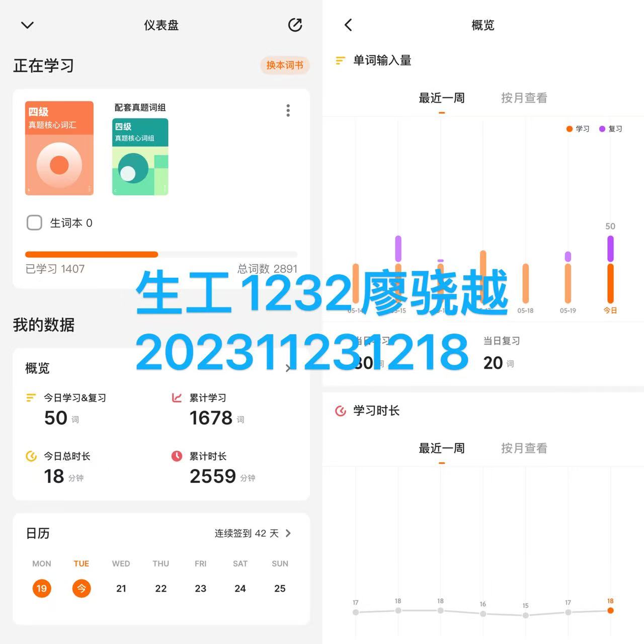This screenshot has height=644, width=644.
Task: Select 按月查看 tab under 单词输入量
Action: coord(524,98)
